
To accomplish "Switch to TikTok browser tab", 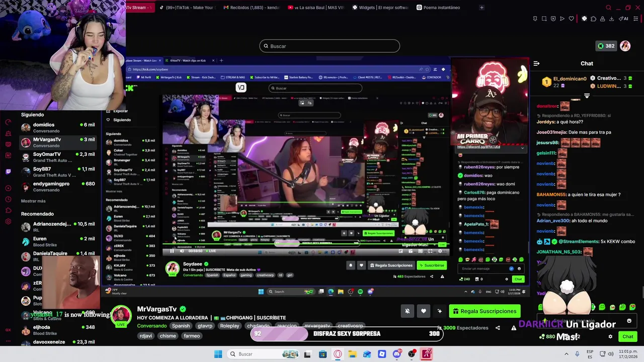I will click(187, 8).
